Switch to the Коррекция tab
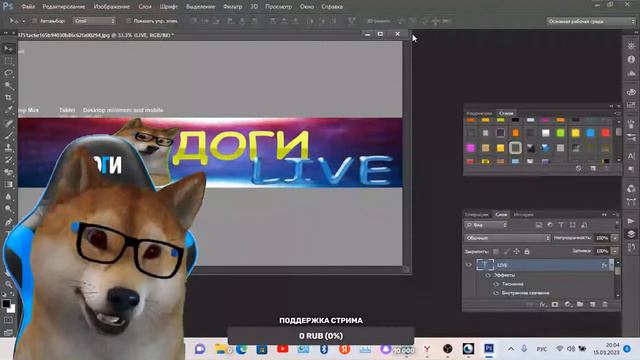 [x=480, y=113]
